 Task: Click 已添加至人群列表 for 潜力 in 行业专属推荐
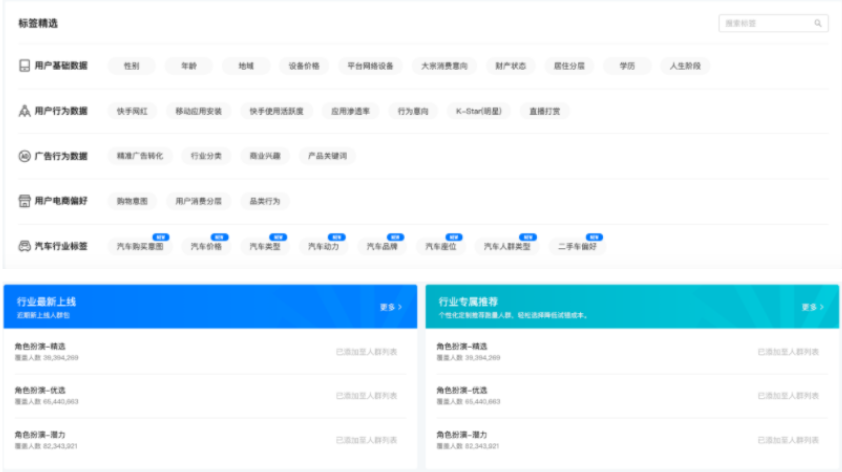click(788, 440)
